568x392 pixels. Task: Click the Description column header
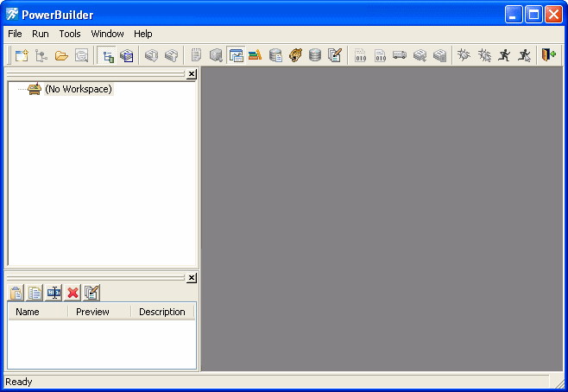(162, 312)
